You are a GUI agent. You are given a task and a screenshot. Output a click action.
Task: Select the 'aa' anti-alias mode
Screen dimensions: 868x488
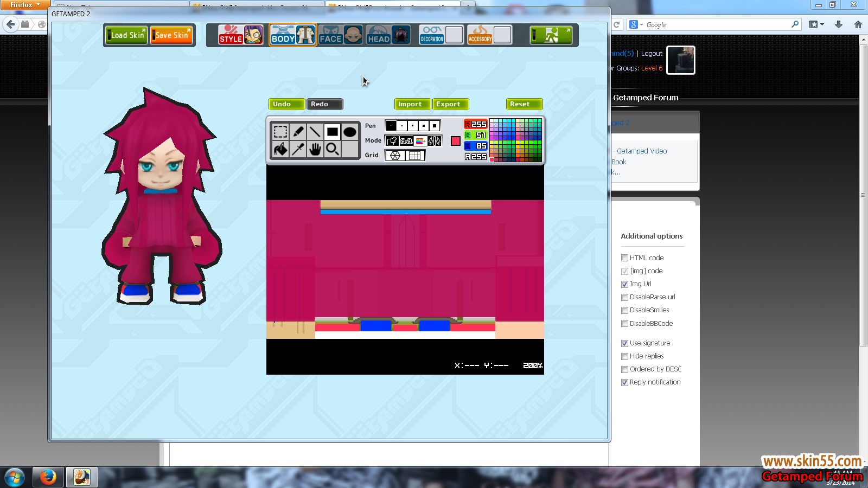[406, 141]
